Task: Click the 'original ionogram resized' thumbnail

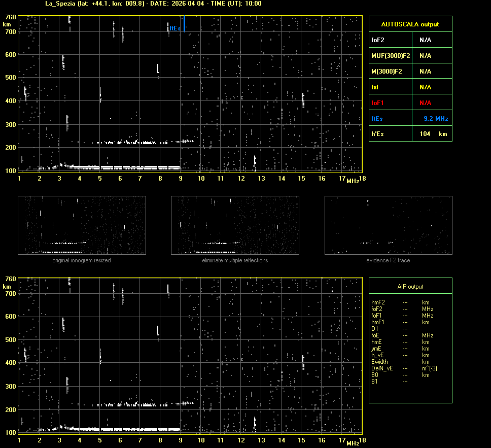Action: pyautogui.click(x=82, y=225)
